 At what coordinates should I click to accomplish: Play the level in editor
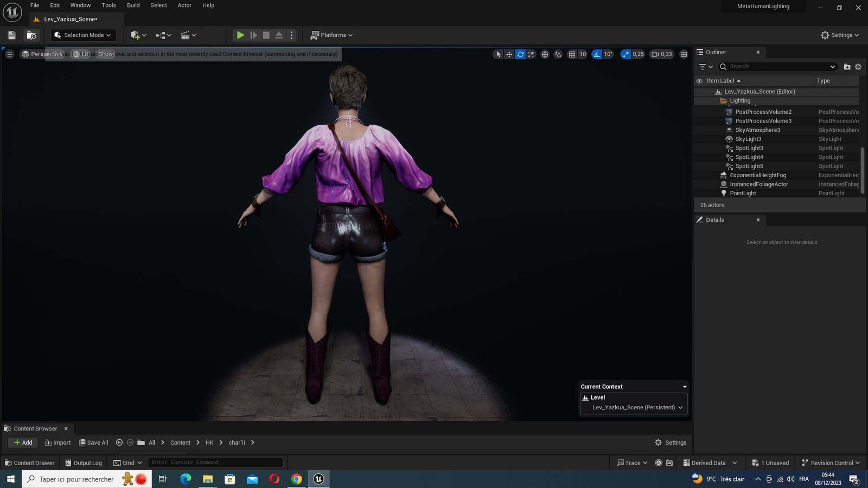(240, 35)
